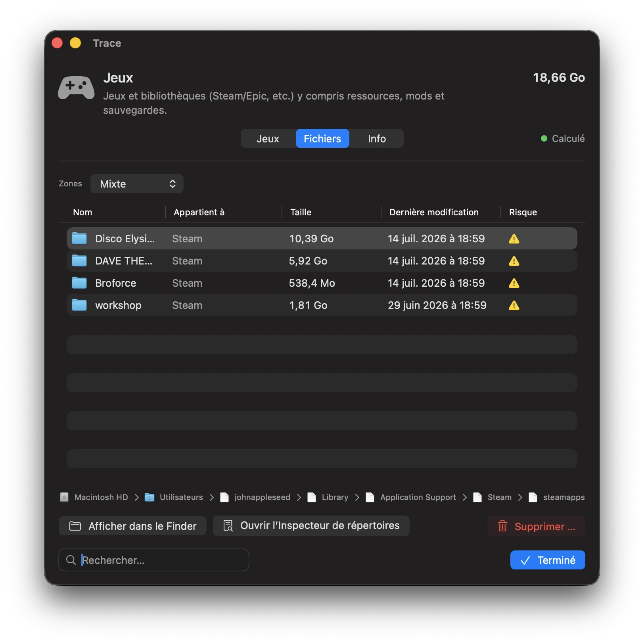The height and width of the screenshot is (644, 644).
Task: Click the game controller icon beside Jeux
Action: (76, 87)
